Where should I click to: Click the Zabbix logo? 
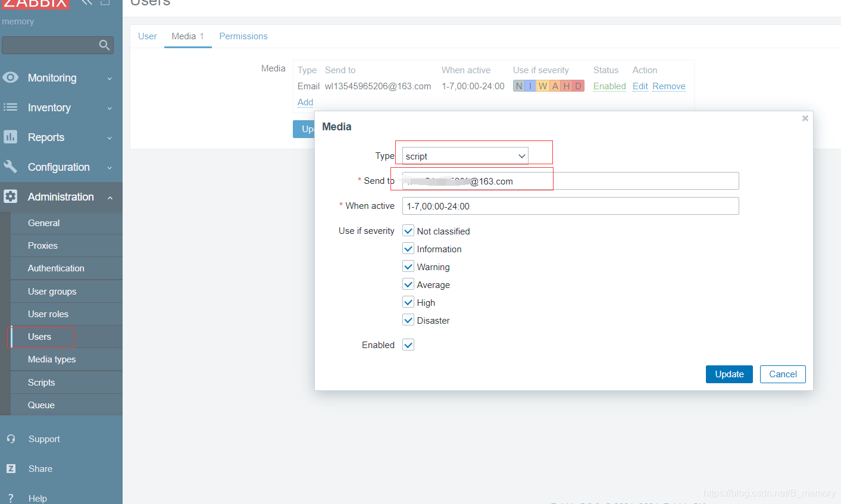[x=35, y=3]
